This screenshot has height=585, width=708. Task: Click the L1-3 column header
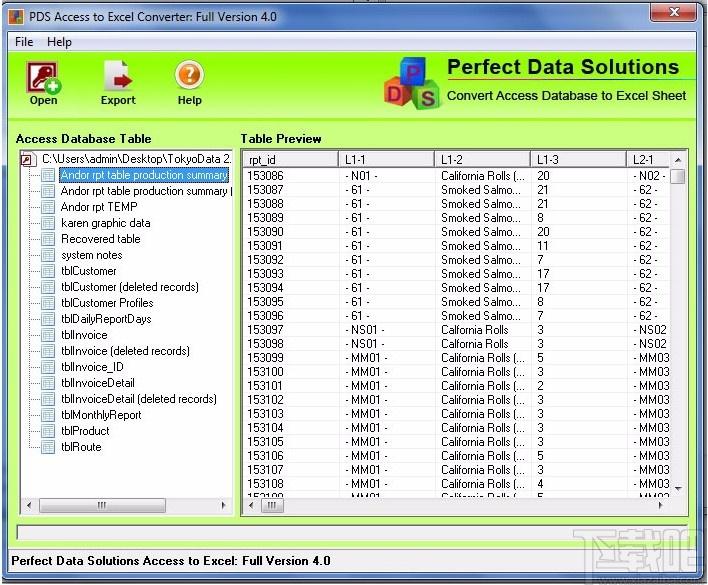[578, 159]
